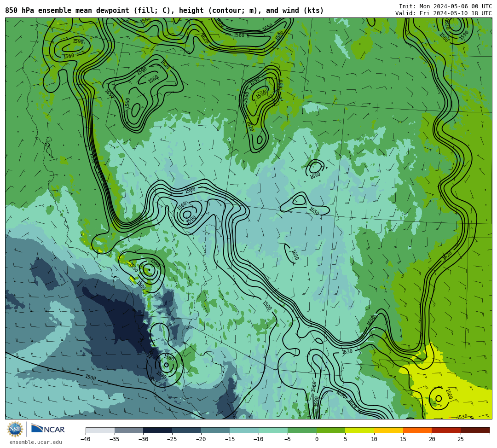Click the -10 colorbar tick label

[258, 439]
